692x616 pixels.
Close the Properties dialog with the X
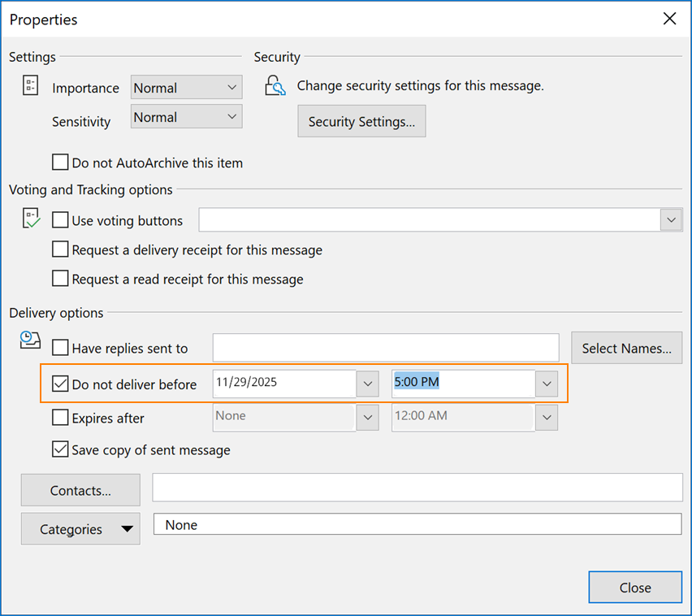pos(669,19)
